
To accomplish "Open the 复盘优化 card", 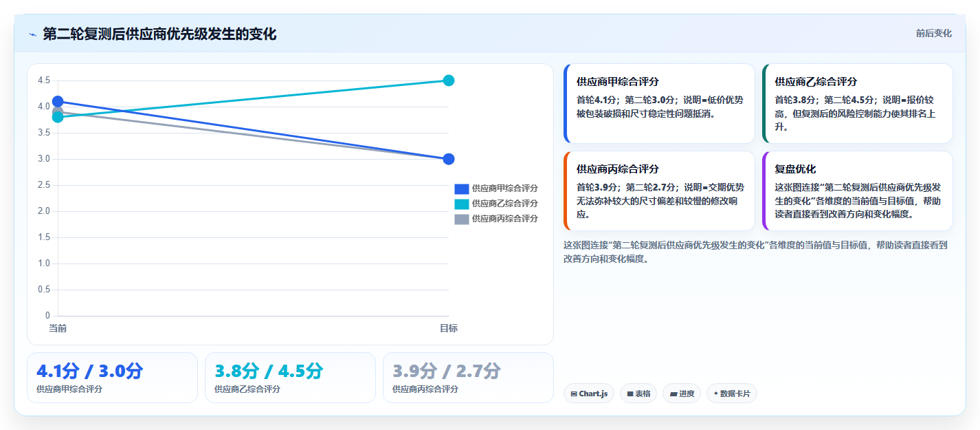I will 858,191.
